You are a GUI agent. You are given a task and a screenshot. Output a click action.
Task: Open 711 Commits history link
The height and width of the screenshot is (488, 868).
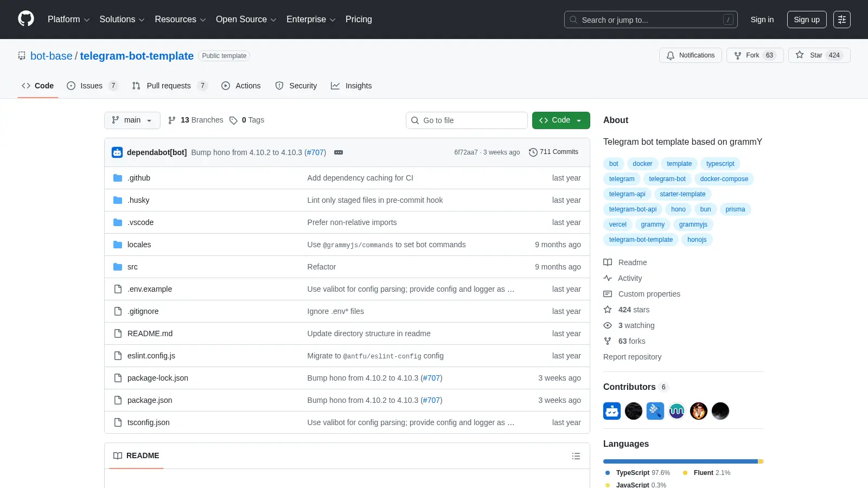click(553, 152)
